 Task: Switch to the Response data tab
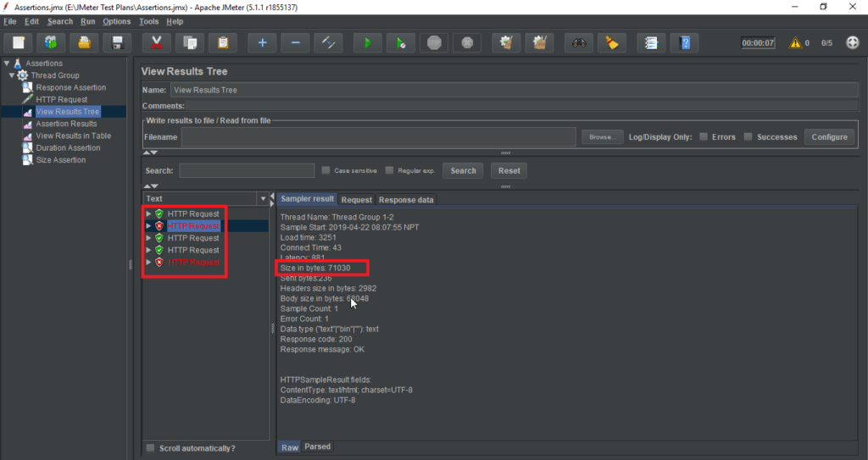pyautogui.click(x=406, y=200)
